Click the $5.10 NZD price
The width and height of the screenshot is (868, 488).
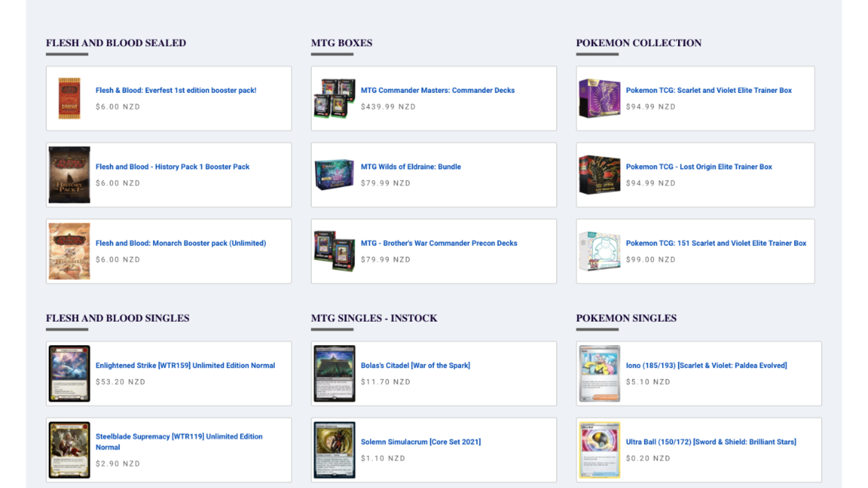pyautogui.click(x=648, y=382)
